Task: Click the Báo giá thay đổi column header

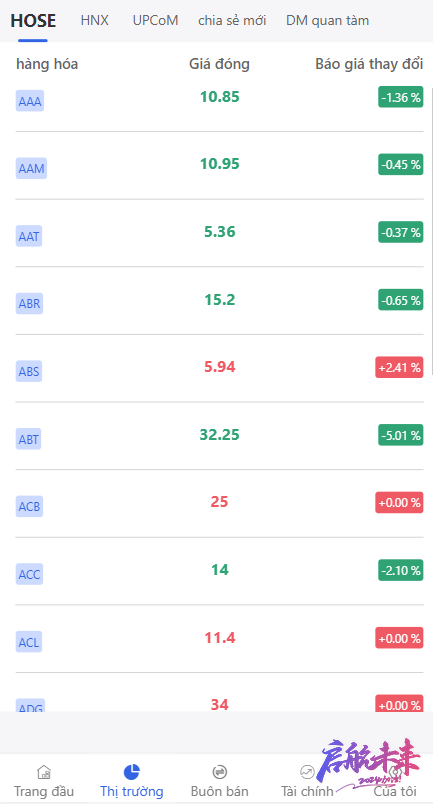Action: pyautogui.click(x=369, y=64)
